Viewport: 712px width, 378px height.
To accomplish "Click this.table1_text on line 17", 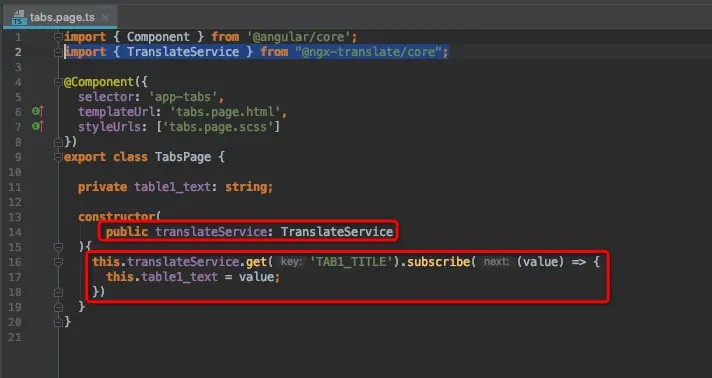I will coord(162,277).
